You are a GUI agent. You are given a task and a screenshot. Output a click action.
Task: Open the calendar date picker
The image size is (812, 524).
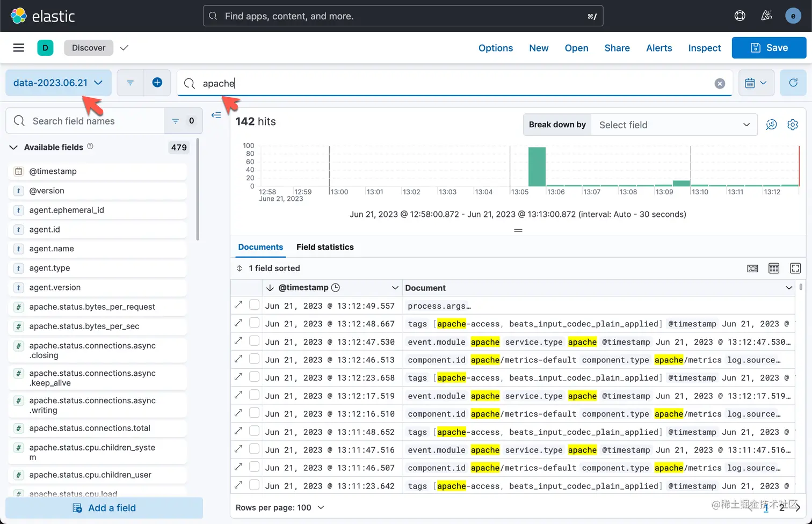[x=756, y=83]
